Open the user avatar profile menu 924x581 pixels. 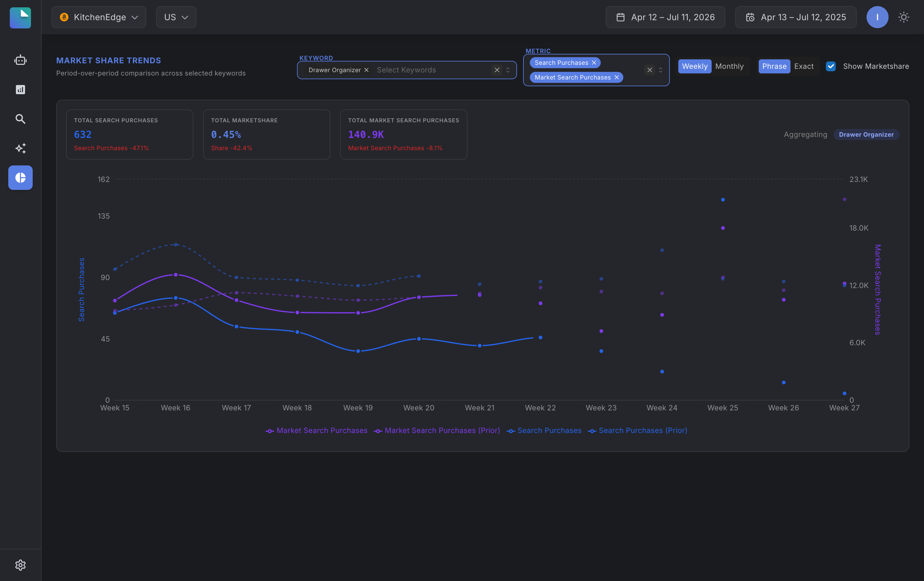(877, 17)
